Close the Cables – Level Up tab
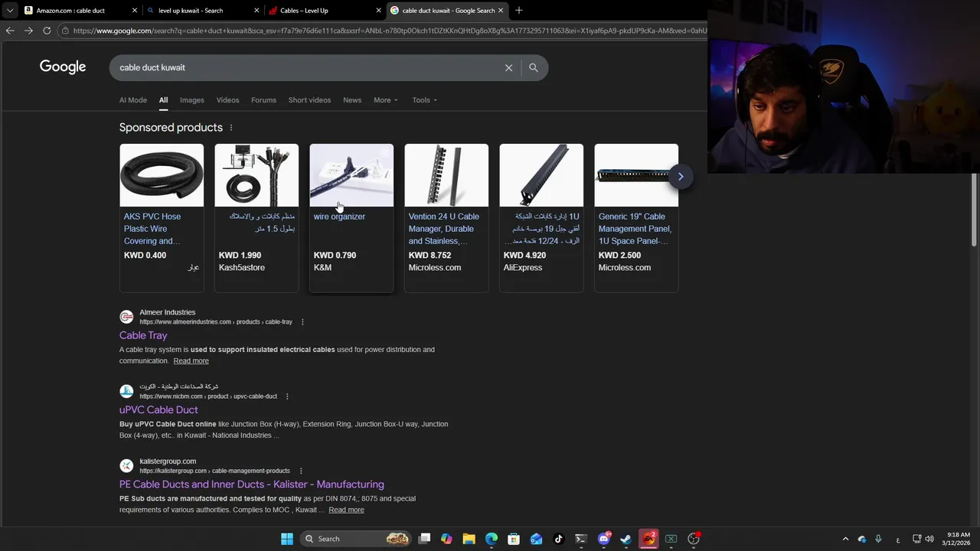Screen dimensions: 980x551 point(378,11)
